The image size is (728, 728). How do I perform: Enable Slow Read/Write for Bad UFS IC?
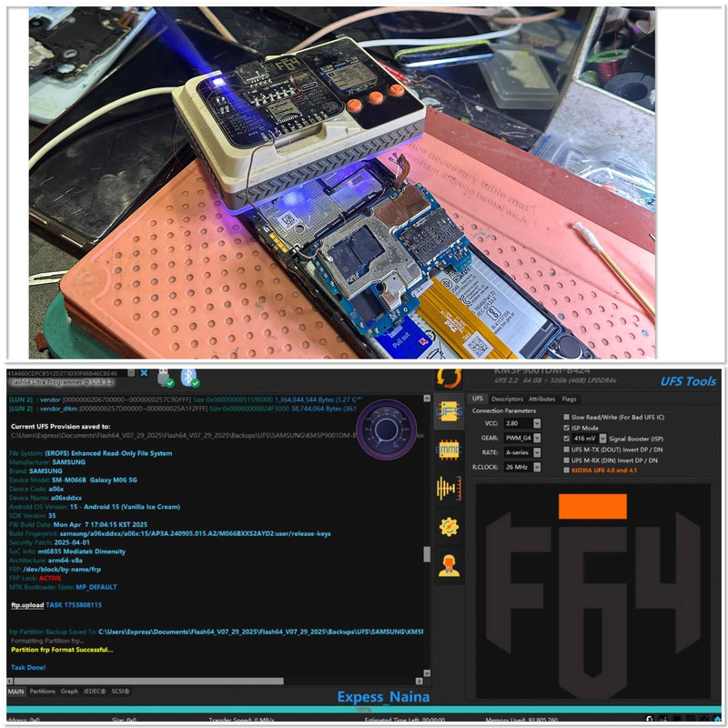coord(566,417)
